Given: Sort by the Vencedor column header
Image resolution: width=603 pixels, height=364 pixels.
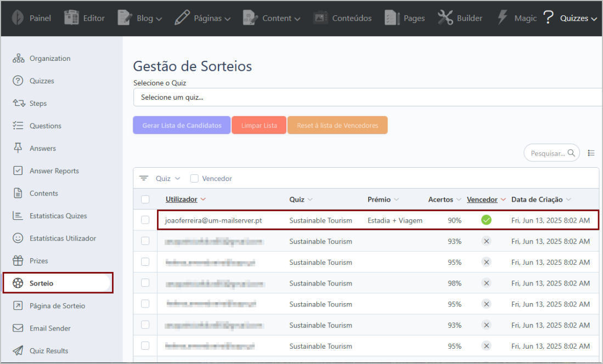Looking at the screenshot, I should 482,199.
